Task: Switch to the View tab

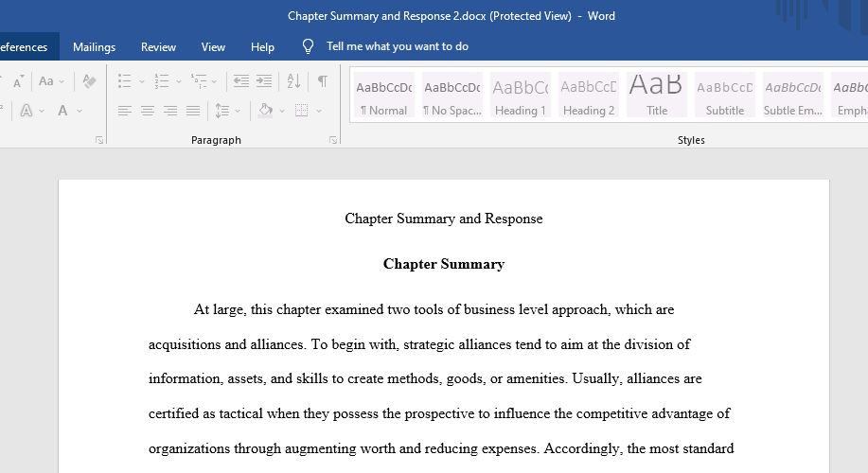Action: [x=213, y=47]
